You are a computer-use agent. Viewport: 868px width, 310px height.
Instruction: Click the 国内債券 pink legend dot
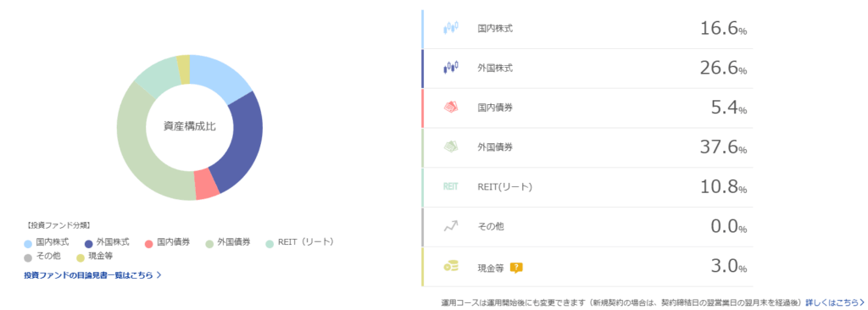148,243
